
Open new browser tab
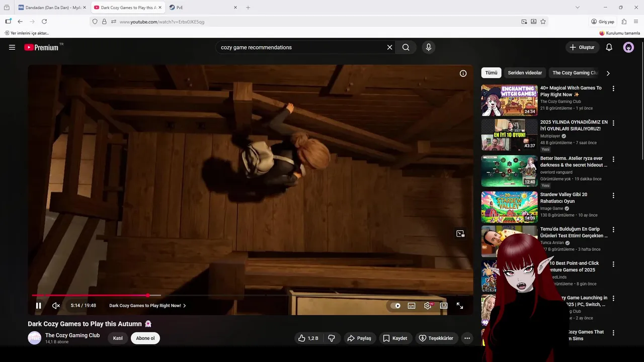[x=248, y=8]
